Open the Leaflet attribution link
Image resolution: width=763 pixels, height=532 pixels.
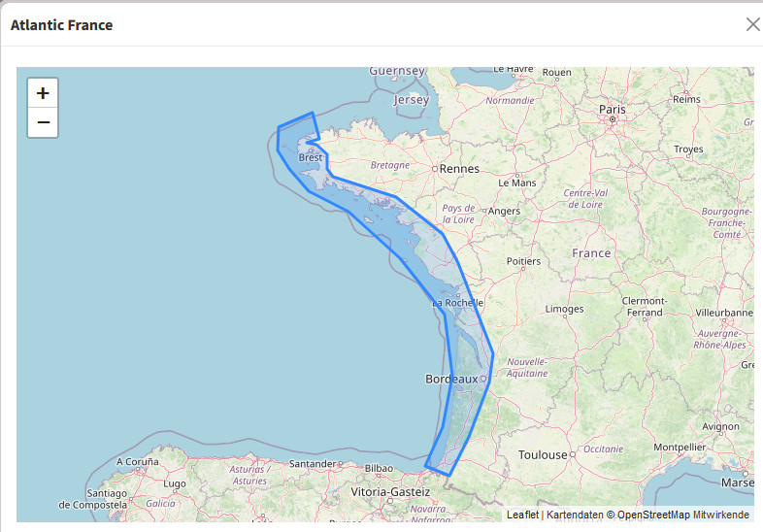[x=522, y=515]
